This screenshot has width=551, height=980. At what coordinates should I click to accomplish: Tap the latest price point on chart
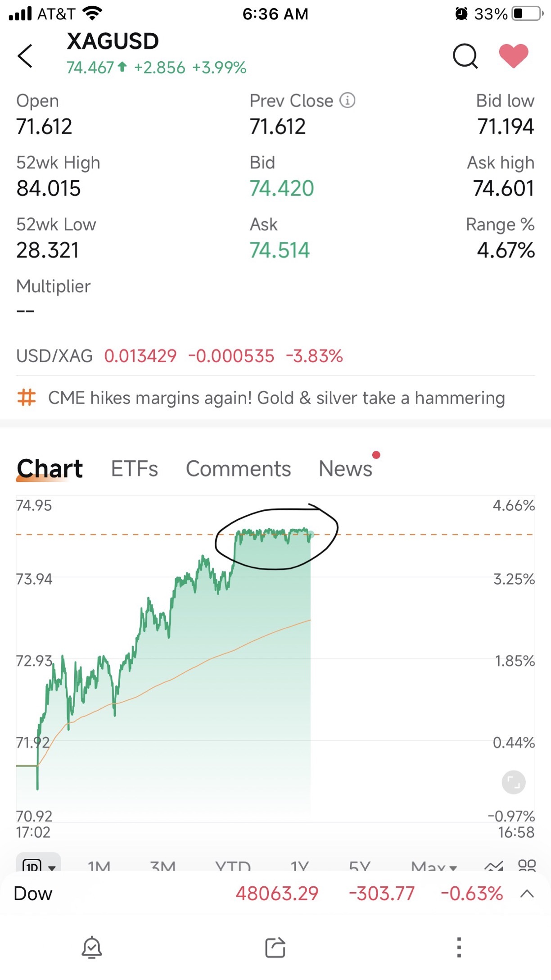[311, 534]
